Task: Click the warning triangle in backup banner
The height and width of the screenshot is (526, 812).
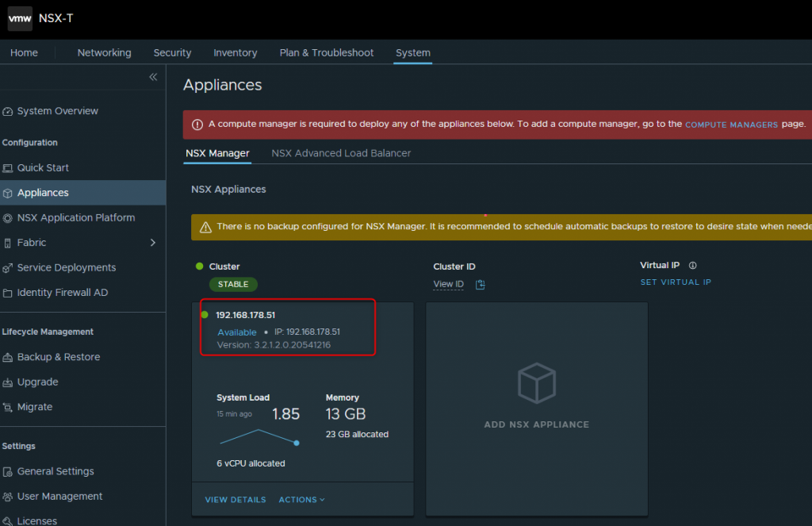Action: coord(205,228)
